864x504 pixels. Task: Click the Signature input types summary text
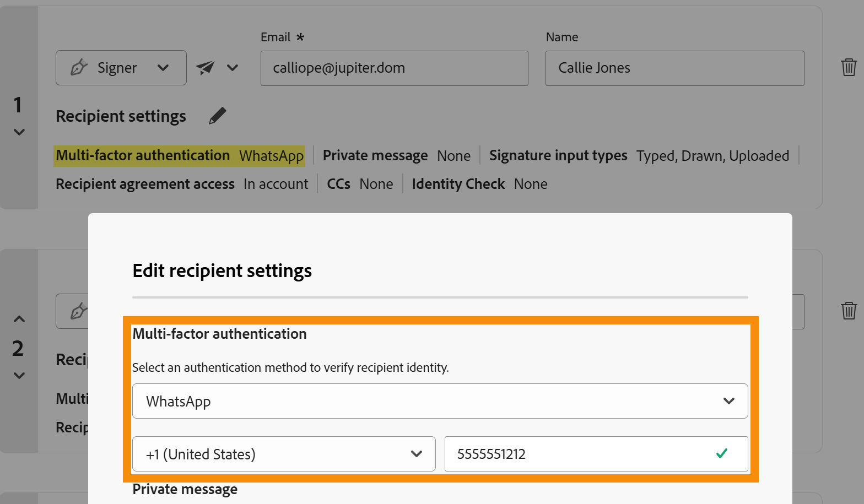639,156
